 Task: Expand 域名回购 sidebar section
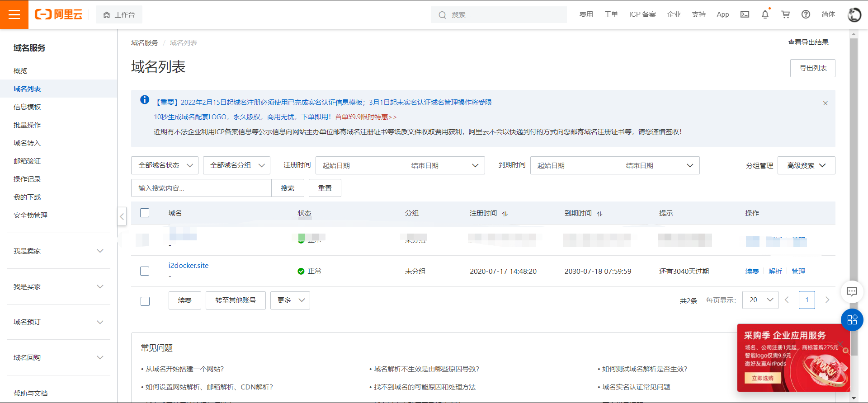point(59,357)
